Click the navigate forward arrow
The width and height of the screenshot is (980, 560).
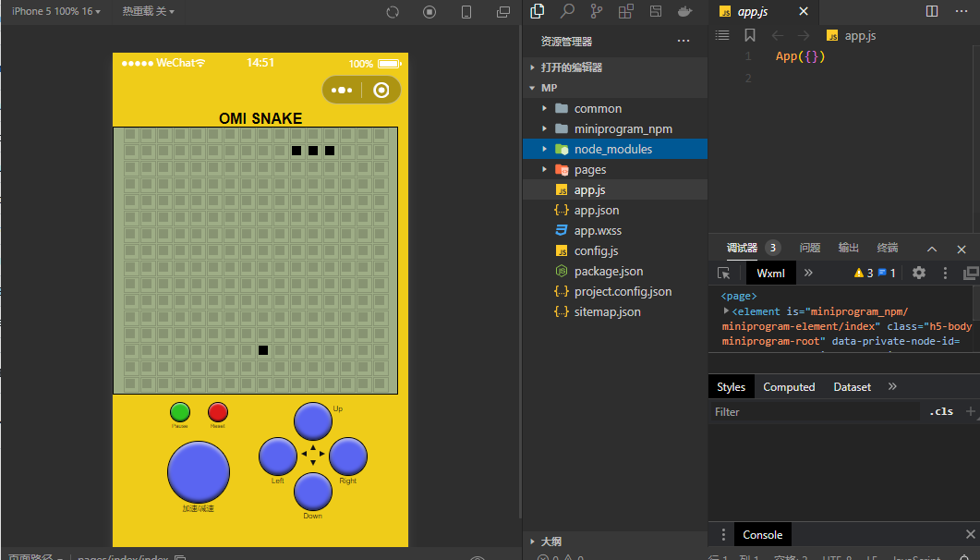pyautogui.click(x=804, y=36)
